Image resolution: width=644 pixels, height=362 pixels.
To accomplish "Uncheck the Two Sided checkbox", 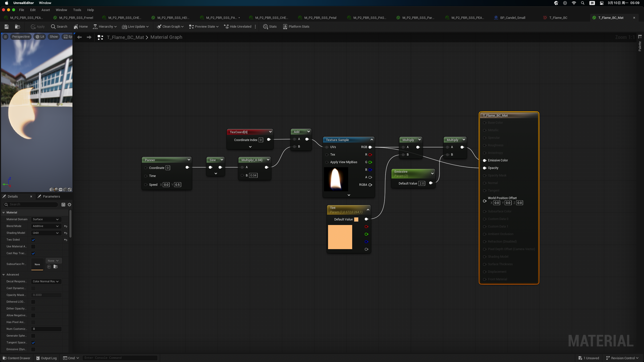I will click(x=33, y=240).
